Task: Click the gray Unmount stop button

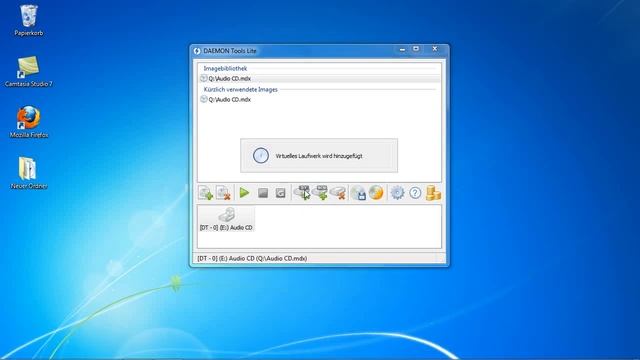Action: pyautogui.click(x=263, y=193)
